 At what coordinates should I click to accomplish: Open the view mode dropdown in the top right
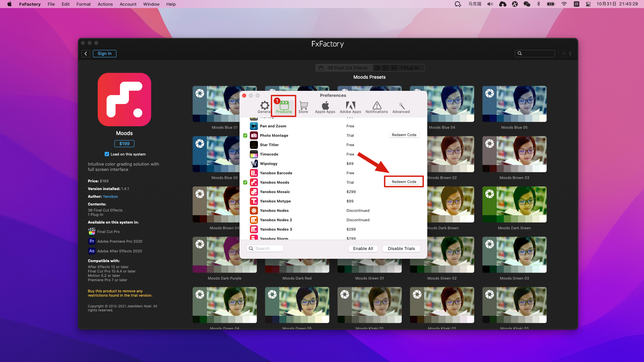coord(566,54)
